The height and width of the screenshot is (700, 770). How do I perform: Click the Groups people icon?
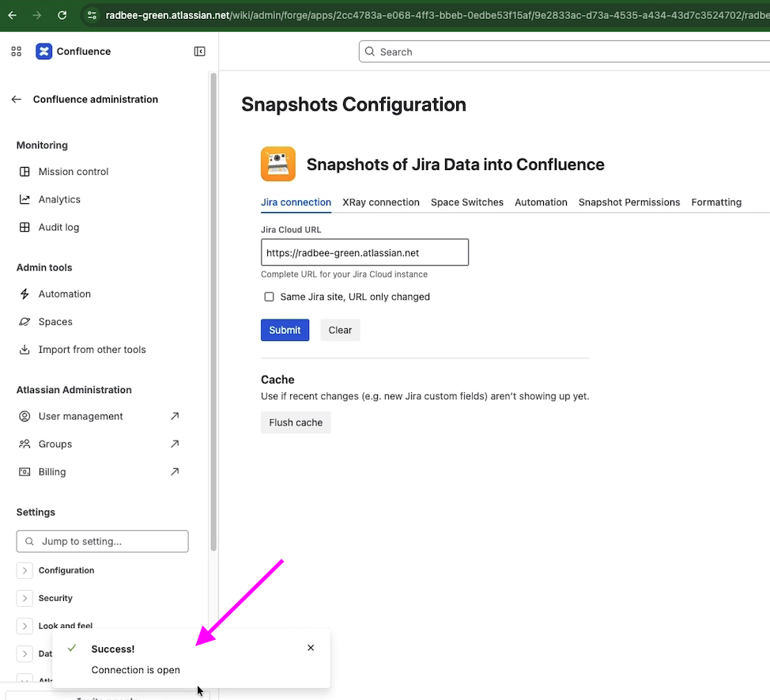[x=25, y=444]
